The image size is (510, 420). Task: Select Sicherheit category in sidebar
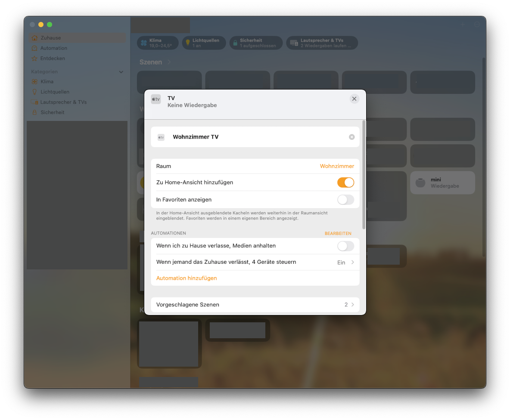pos(78,112)
